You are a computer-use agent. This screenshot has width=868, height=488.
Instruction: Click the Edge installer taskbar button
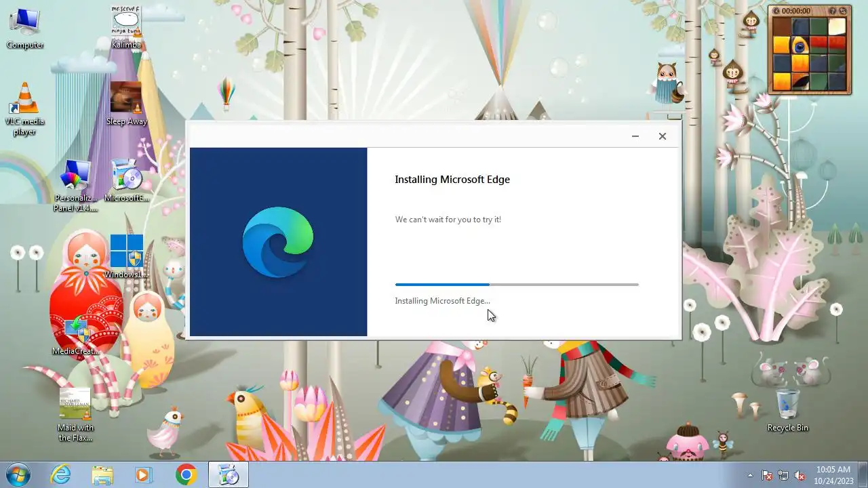(229, 475)
